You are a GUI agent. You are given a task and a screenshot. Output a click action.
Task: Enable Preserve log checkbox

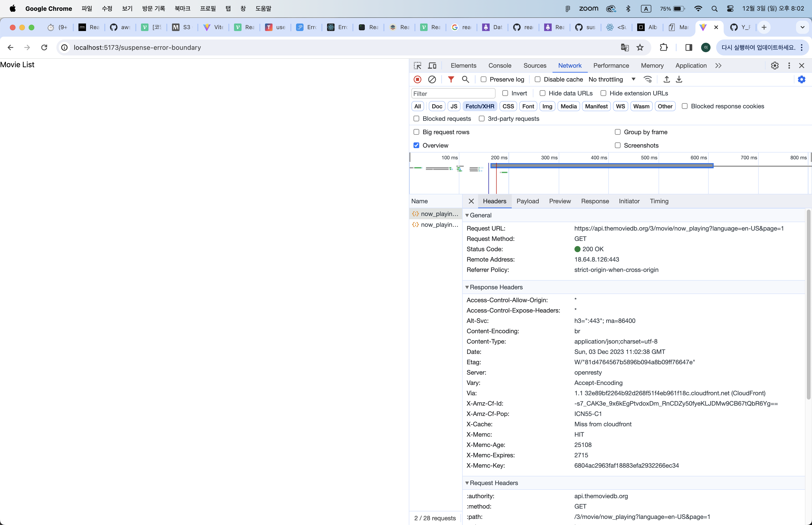point(484,79)
